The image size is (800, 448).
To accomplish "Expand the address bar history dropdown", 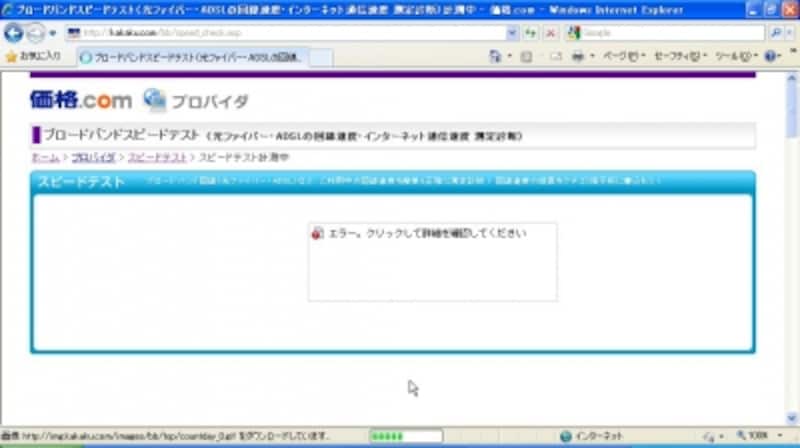I will [x=512, y=33].
